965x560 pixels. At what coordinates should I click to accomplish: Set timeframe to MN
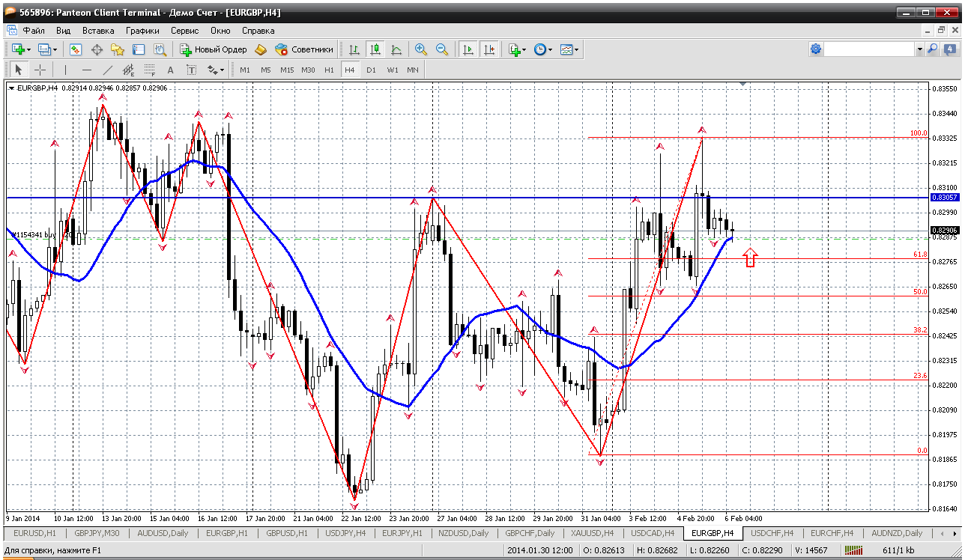click(413, 70)
